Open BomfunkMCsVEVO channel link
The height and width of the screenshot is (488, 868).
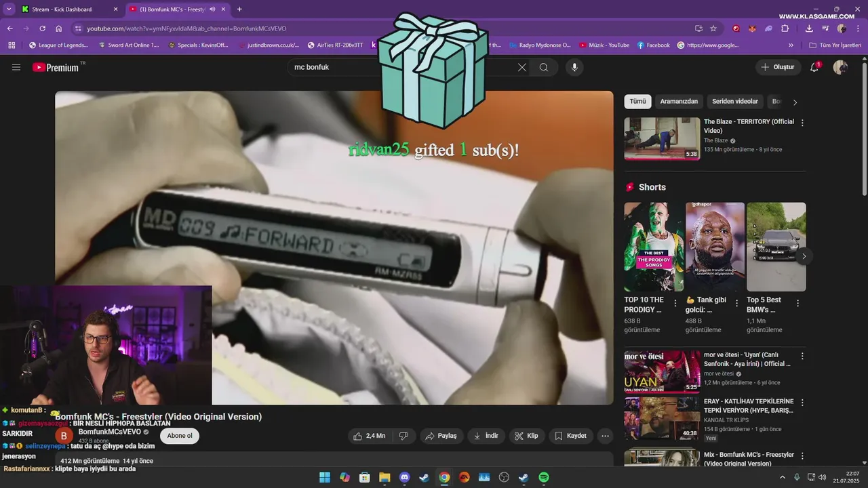pos(110,432)
